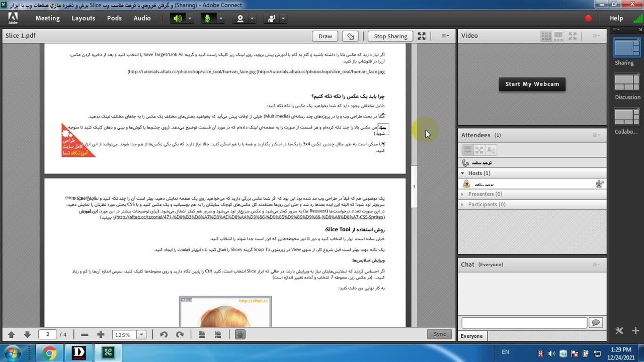Collapse the Hosts (1) group
Viewport: 644px width, 362px height.
(x=463, y=173)
